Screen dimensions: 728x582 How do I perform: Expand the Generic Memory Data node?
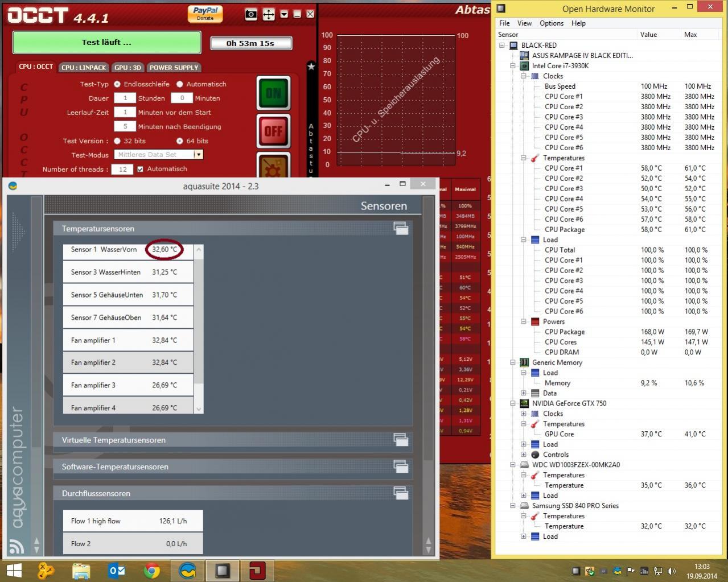point(524,394)
